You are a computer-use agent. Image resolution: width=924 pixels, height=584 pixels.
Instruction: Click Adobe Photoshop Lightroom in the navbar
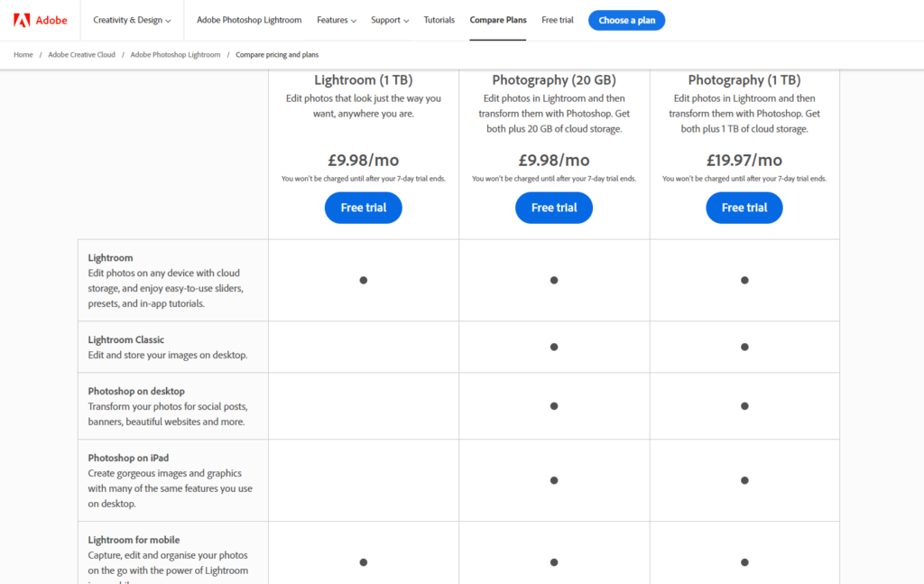click(x=249, y=20)
